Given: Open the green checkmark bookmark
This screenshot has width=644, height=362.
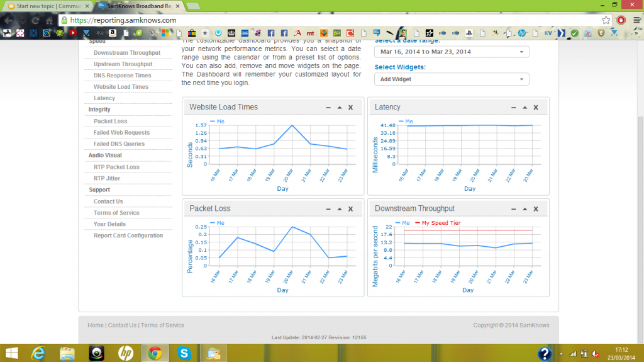Looking at the screenshot, I should pos(575,33).
